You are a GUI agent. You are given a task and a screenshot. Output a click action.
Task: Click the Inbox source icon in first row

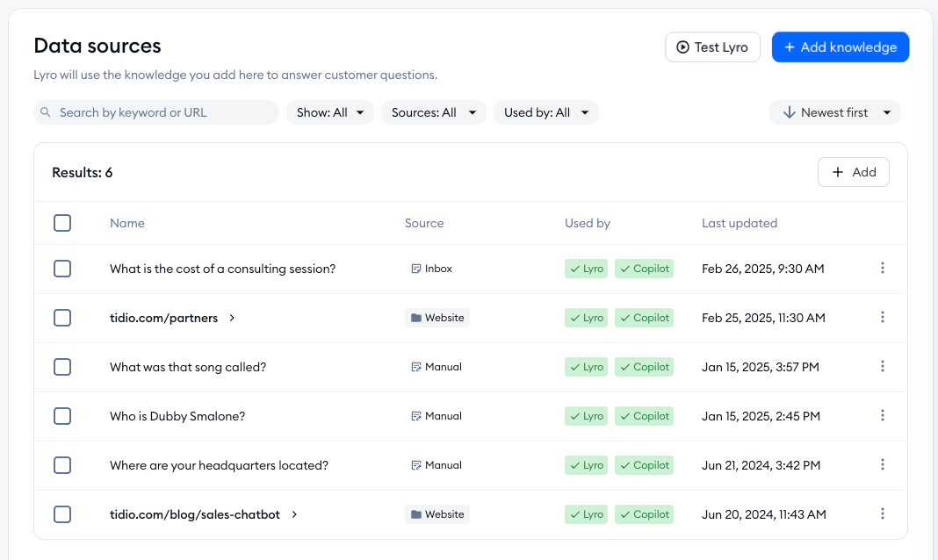[416, 269]
